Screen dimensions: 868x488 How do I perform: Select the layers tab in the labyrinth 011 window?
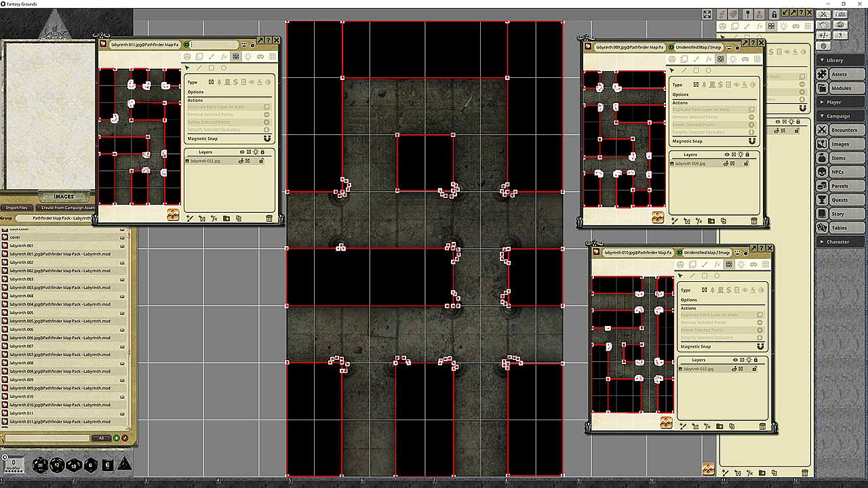tap(199, 57)
